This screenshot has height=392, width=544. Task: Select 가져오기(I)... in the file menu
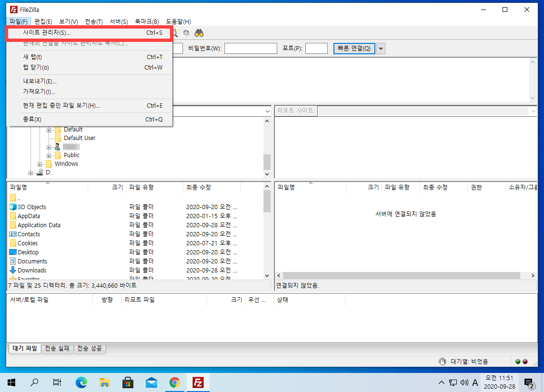click(x=89, y=91)
